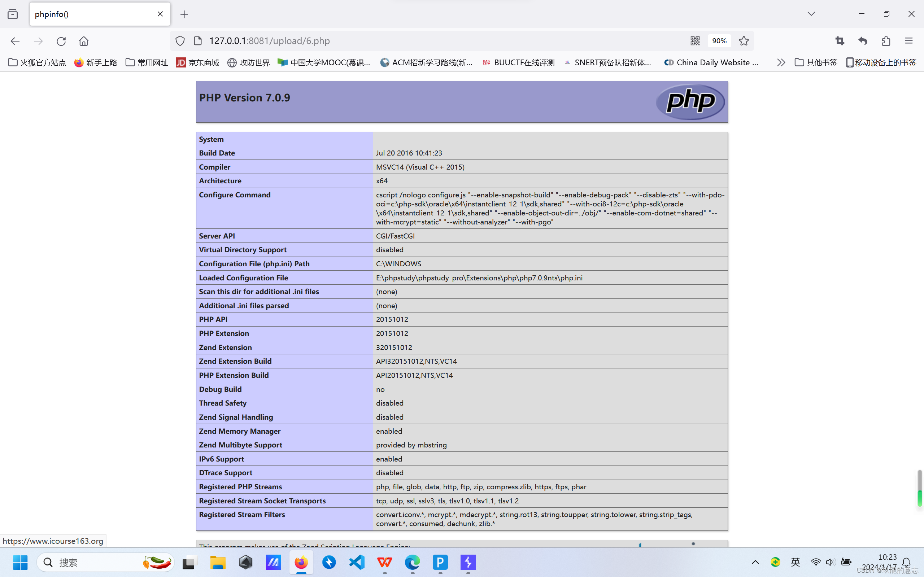Image resolution: width=924 pixels, height=577 pixels.
Task: Open the blue P app in taskbar
Action: [440, 562]
